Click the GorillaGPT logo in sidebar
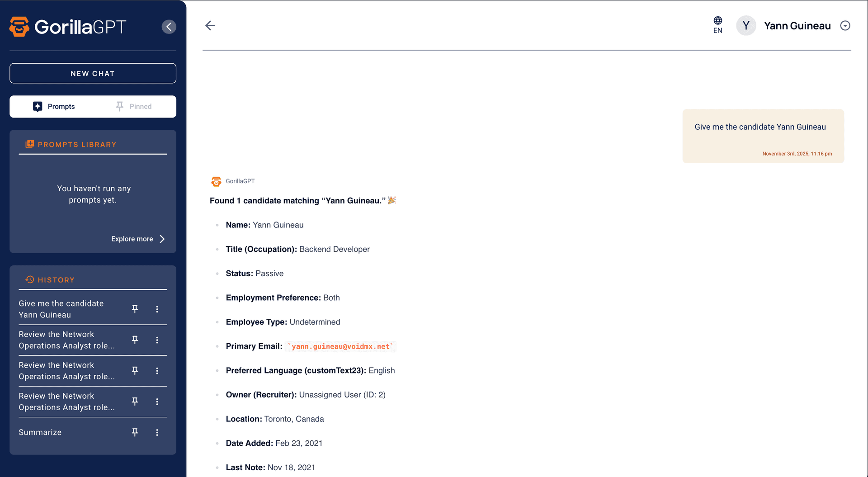Screen dimensions: 868x477 click(x=68, y=27)
